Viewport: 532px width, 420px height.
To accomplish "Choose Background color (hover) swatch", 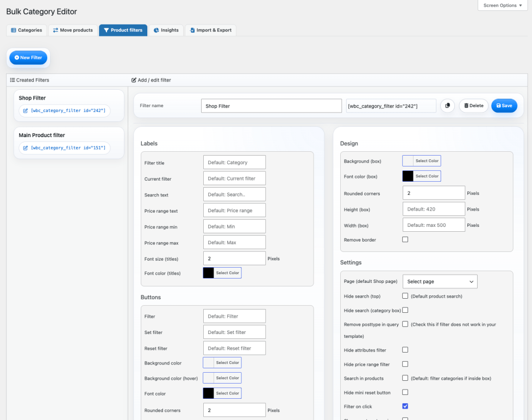I will 208,378.
